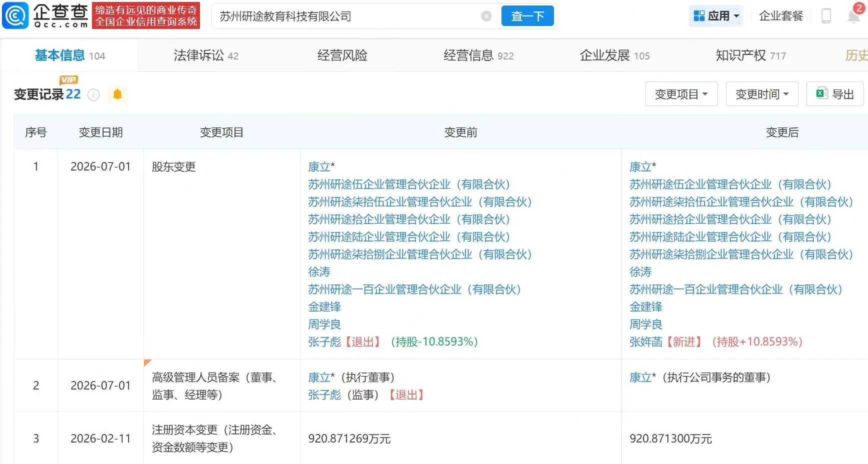This screenshot has height=464, width=868.
Task: Select the 920.871269万元 before value
Action: 349,438
